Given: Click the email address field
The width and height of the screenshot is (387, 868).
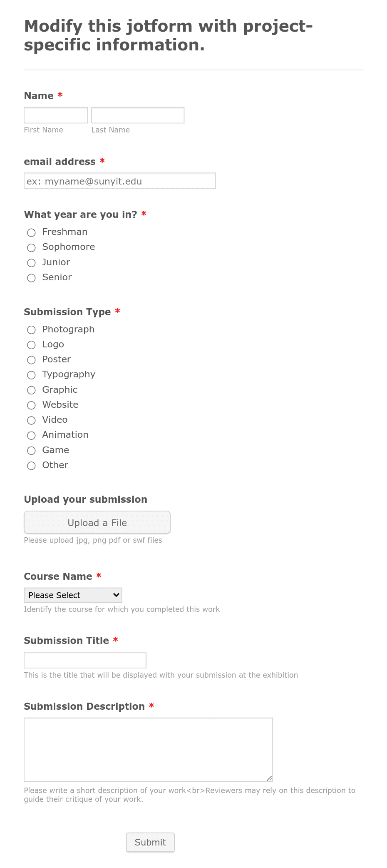Looking at the screenshot, I should pos(119,181).
